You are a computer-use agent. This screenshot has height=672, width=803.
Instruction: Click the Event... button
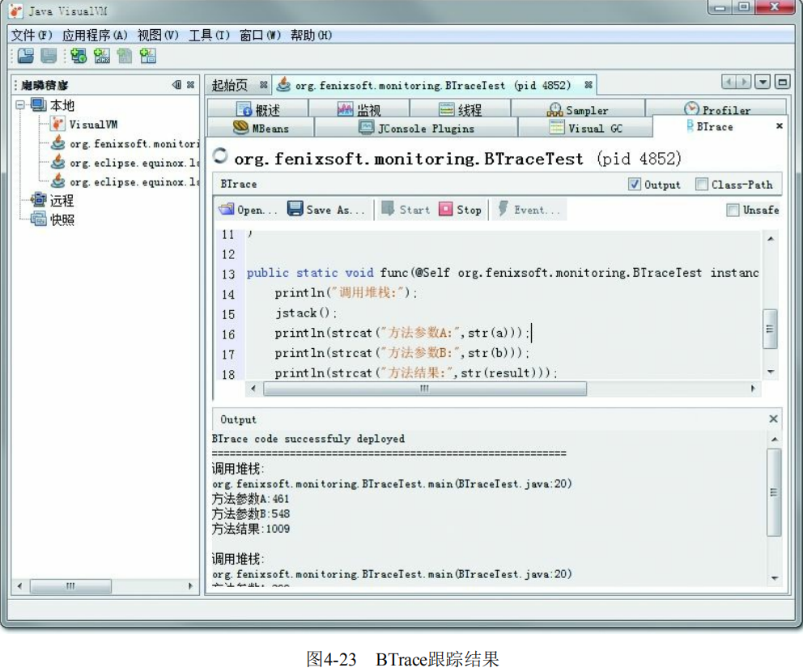pos(529,210)
